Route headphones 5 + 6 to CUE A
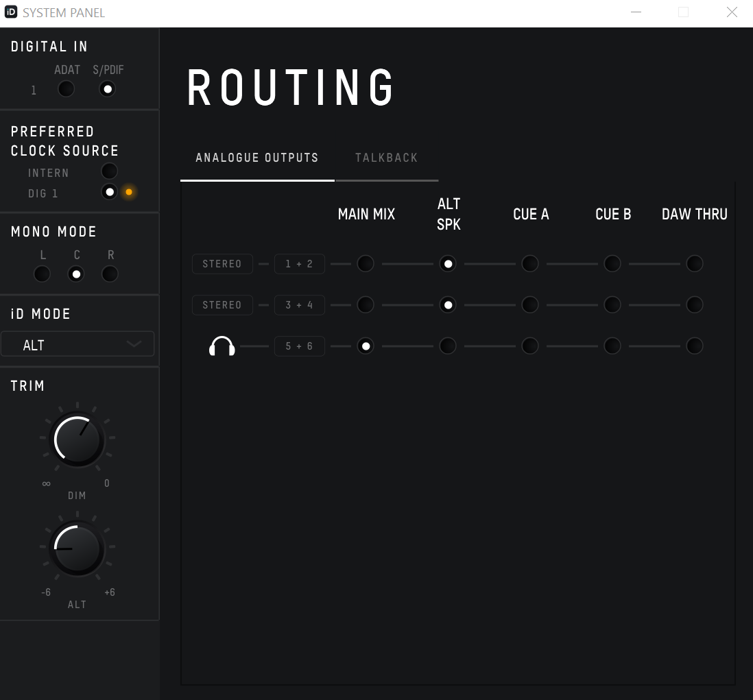This screenshot has height=700, width=753. click(530, 346)
